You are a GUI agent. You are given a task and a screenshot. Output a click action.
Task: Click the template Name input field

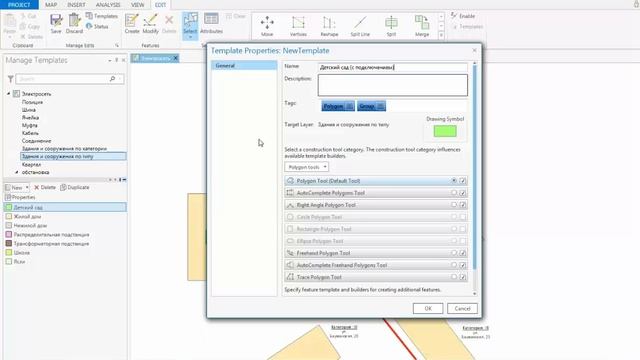[x=393, y=67]
